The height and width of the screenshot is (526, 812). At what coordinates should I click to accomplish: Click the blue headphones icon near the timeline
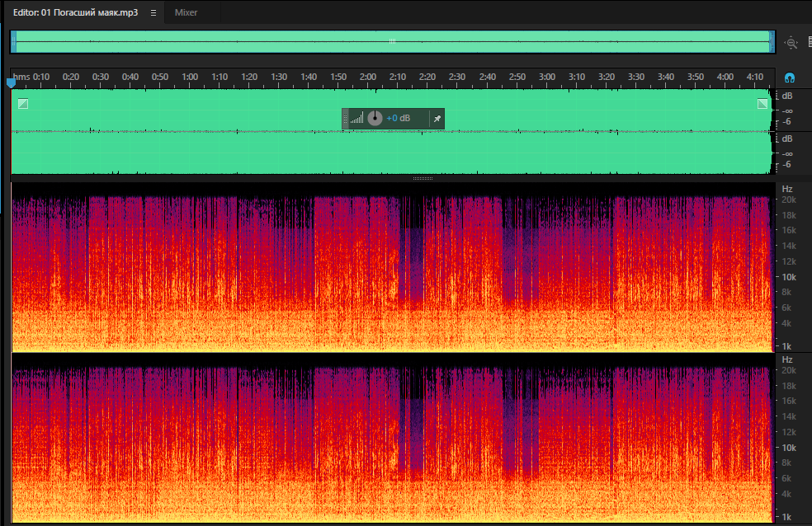[789, 77]
